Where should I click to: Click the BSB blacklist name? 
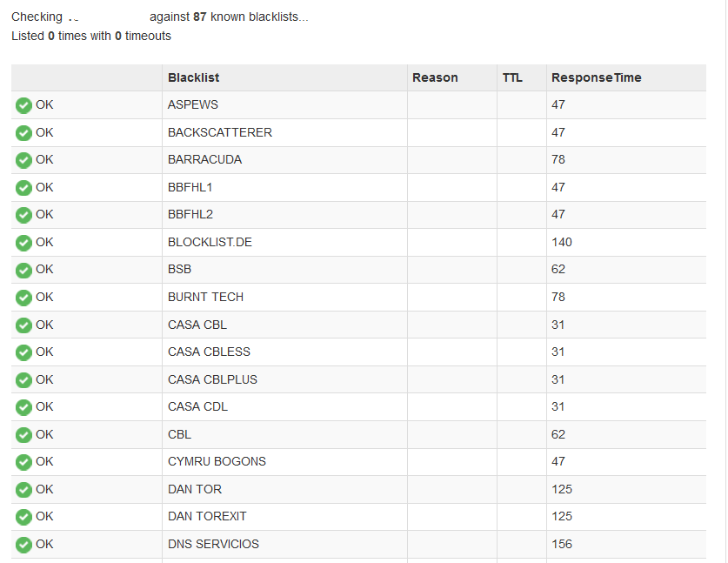[179, 270]
